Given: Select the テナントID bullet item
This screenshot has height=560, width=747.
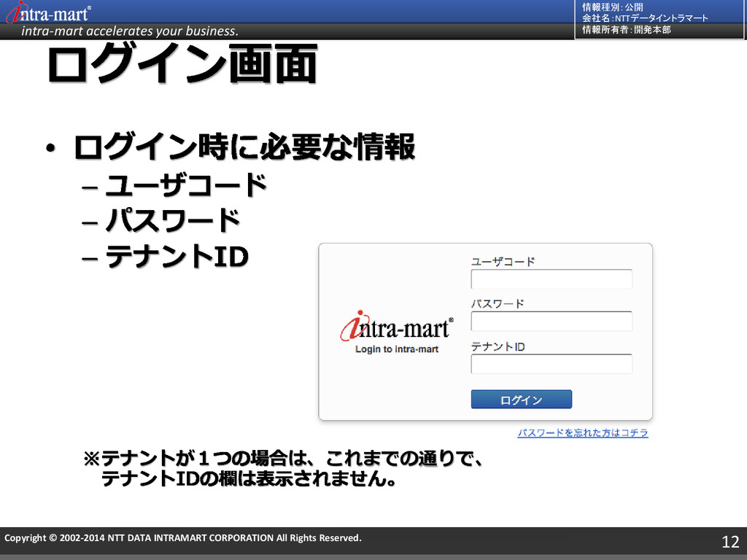Looking at the screenshot, I should pyautogui.click(x=177, y=256).
